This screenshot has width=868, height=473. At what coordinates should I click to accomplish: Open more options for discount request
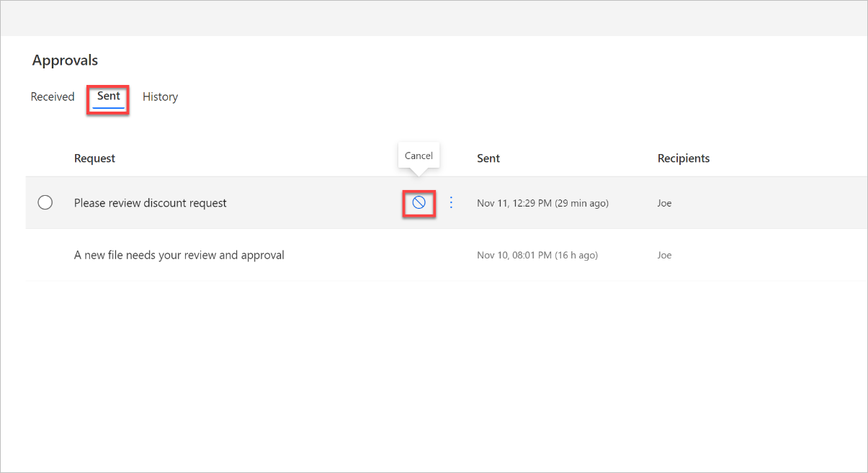pyautogui.click(x=452, y=203)
